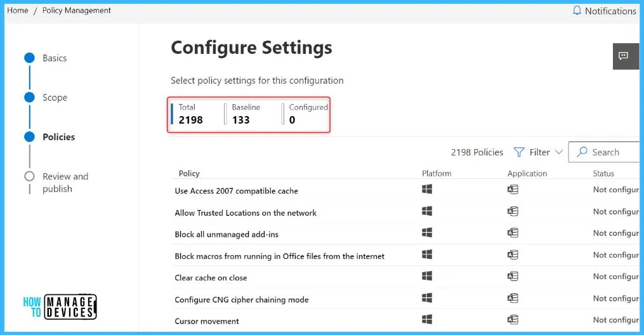
Task: Sort by the Application column header
Action: pos(527,174)
